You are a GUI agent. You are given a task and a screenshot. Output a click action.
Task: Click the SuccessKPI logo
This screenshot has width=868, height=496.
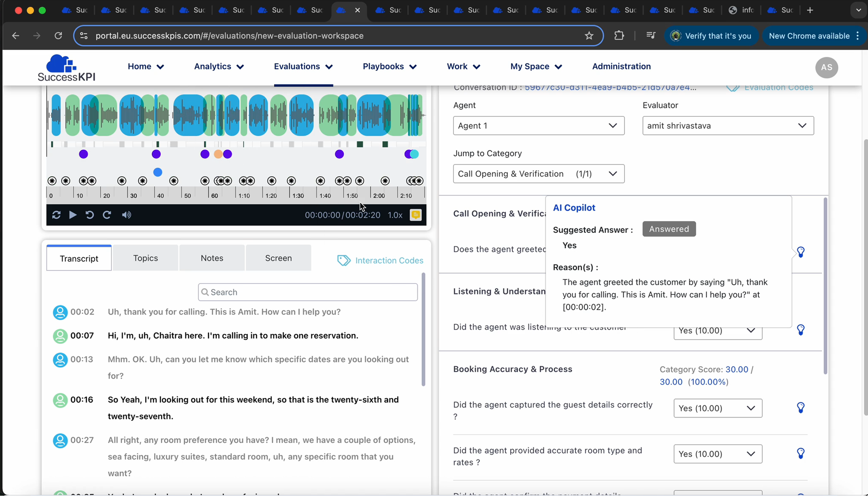click(66, 68)
